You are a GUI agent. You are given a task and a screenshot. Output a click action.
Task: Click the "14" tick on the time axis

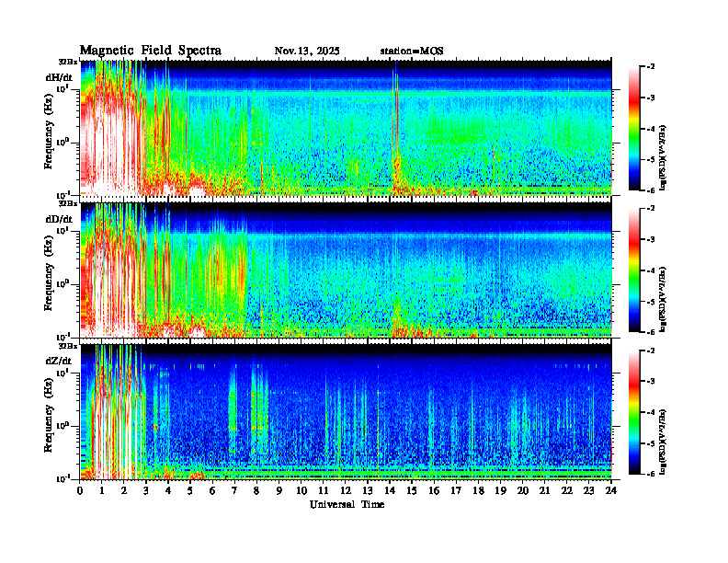(390, 491)
